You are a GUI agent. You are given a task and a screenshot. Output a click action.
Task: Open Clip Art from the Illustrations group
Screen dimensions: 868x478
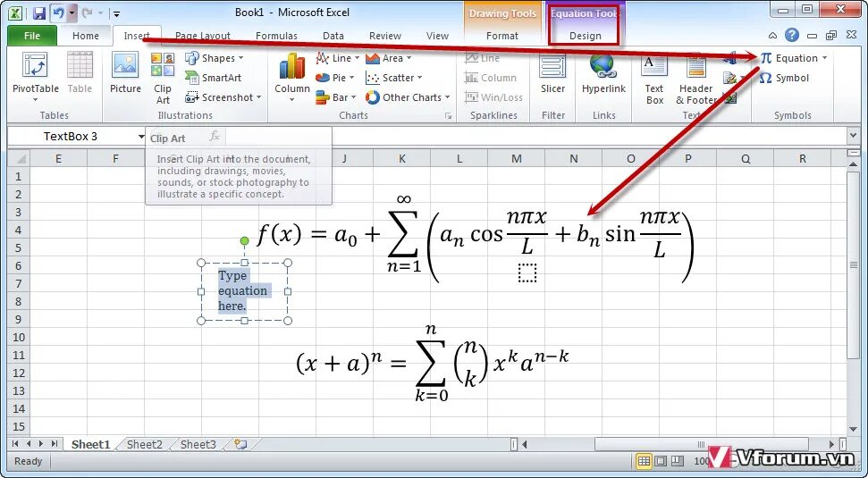(x=163, y=78)
